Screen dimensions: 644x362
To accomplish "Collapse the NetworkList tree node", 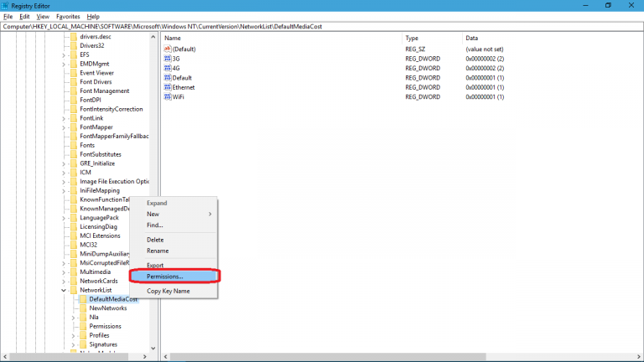I will tap(64, 290).
